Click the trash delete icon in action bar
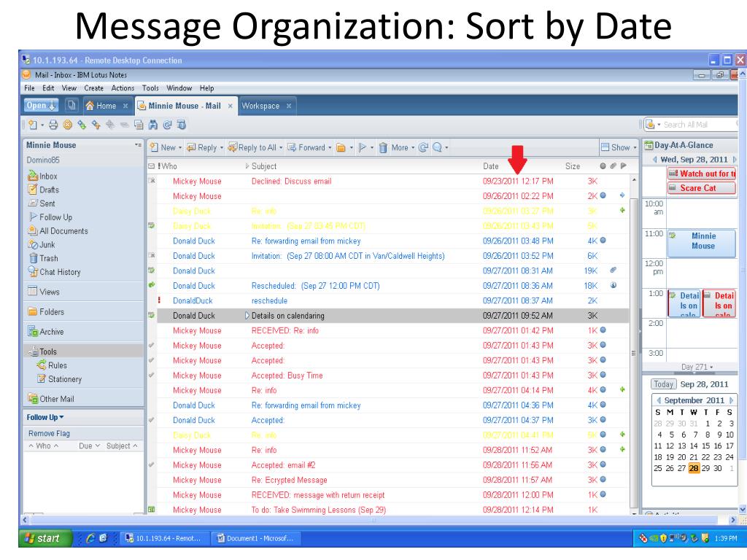747x560 pixels. coord(383,148)
